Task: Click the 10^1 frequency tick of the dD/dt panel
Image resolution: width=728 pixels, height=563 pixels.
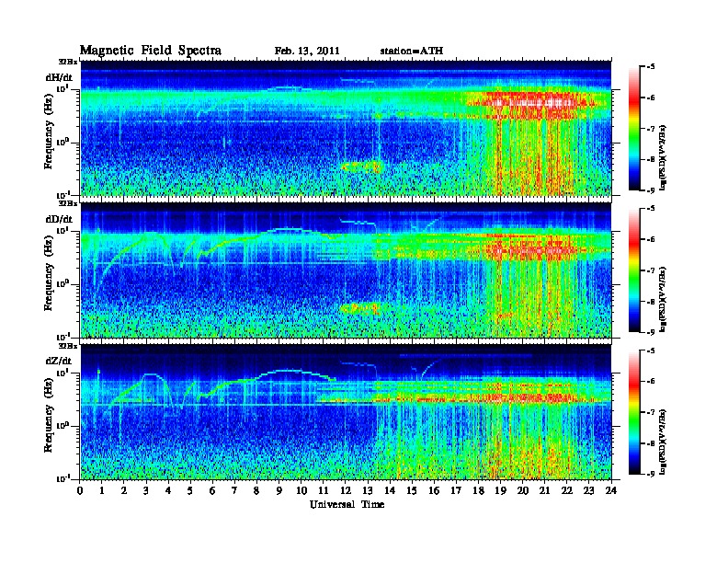Action: (x=63, y=230)
